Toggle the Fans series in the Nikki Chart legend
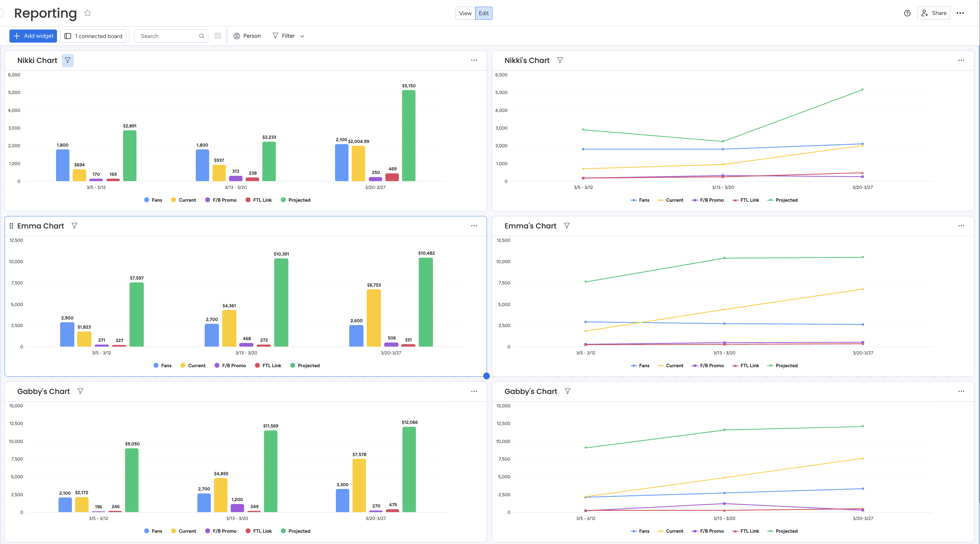The image size is (980, 544). (x=153, y=200)
